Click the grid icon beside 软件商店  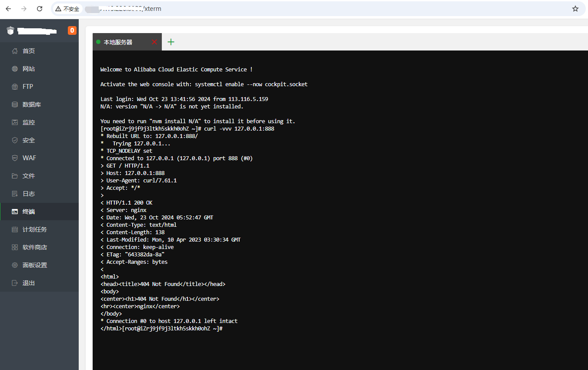click(x=15, y=247)
